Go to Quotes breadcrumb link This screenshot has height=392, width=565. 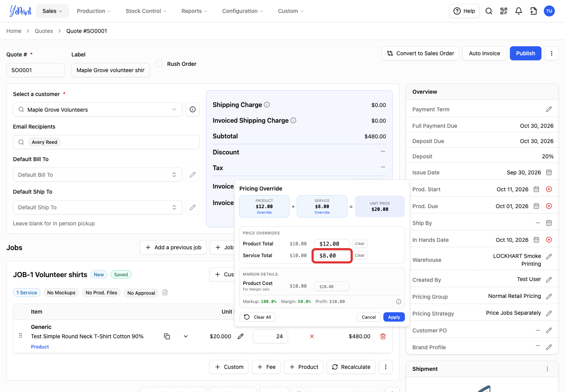tap(44, 31)
